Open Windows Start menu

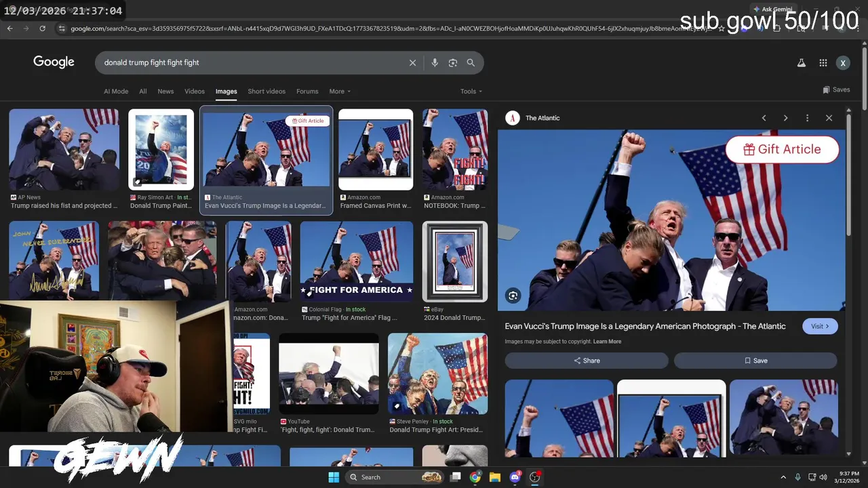pos(334,477)
